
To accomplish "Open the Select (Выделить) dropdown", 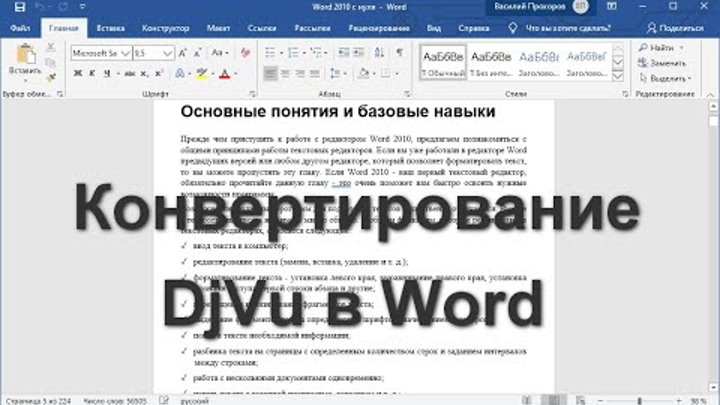I will pyautogui.click(x=665, y=79).
